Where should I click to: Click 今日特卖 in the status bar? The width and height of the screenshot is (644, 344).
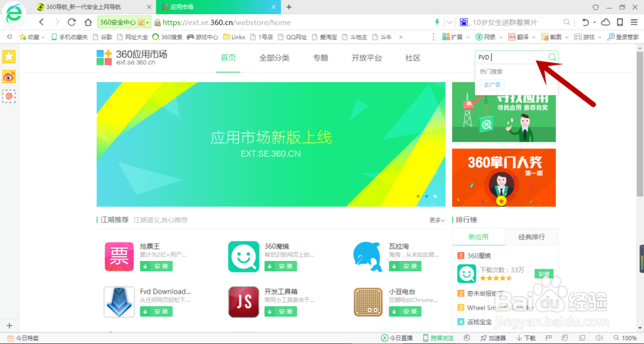point(23,338)
